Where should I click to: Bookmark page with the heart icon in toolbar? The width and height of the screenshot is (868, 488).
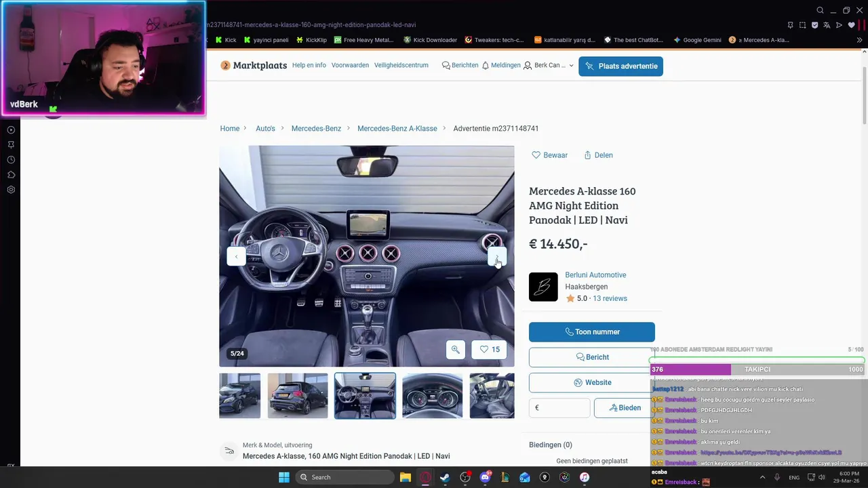pos(851,25)
